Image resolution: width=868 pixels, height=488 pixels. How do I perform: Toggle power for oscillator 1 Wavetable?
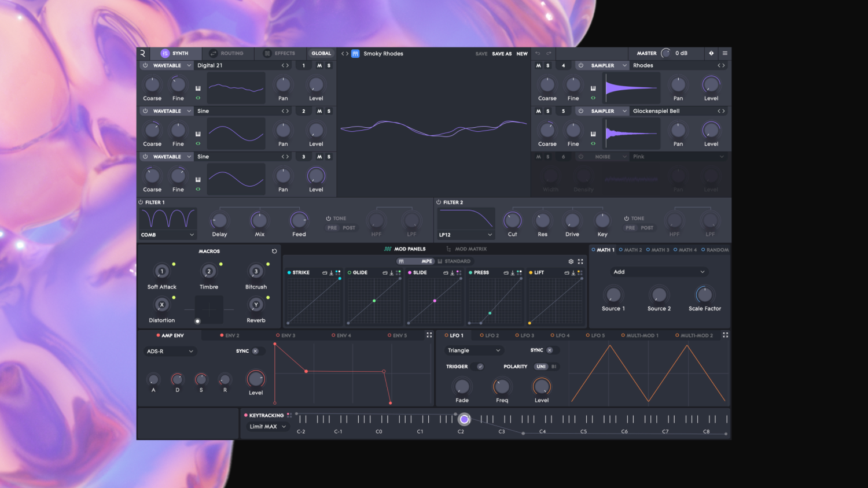[145, 65]
